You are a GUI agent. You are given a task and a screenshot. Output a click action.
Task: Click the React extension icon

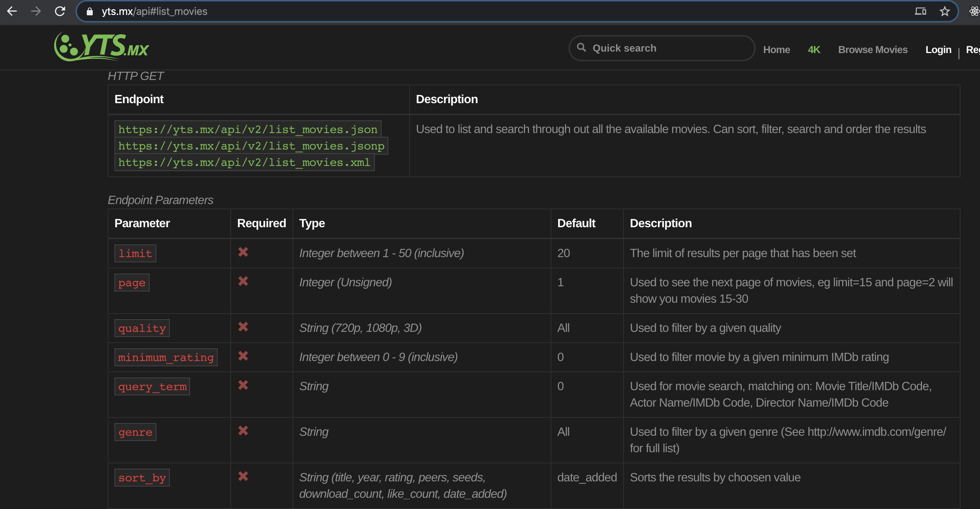974,12
